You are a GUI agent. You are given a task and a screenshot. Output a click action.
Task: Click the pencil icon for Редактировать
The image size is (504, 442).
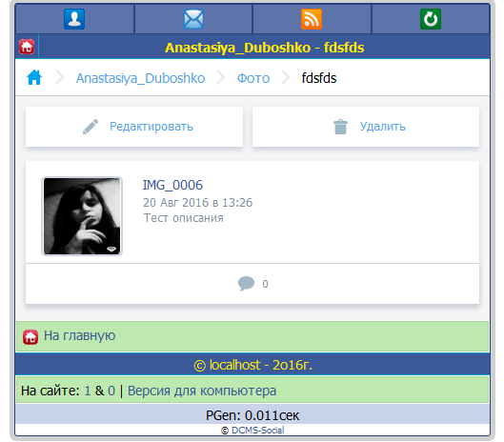[x=91, y=127]
